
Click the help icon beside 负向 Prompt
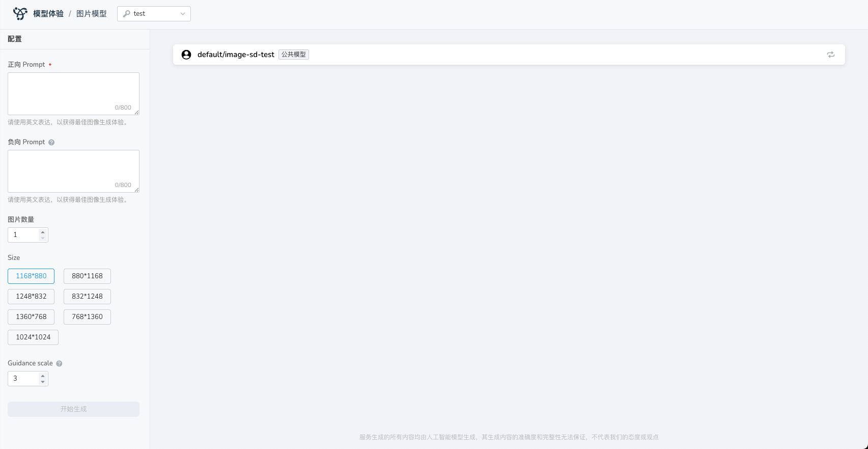pyautogui.click(x=51, y=142)
